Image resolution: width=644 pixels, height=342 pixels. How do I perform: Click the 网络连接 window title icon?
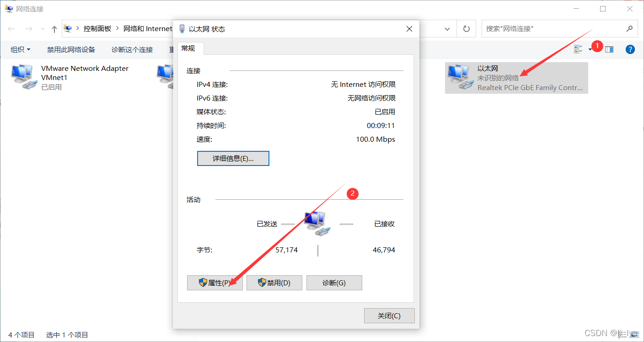[x=9, y=9]
